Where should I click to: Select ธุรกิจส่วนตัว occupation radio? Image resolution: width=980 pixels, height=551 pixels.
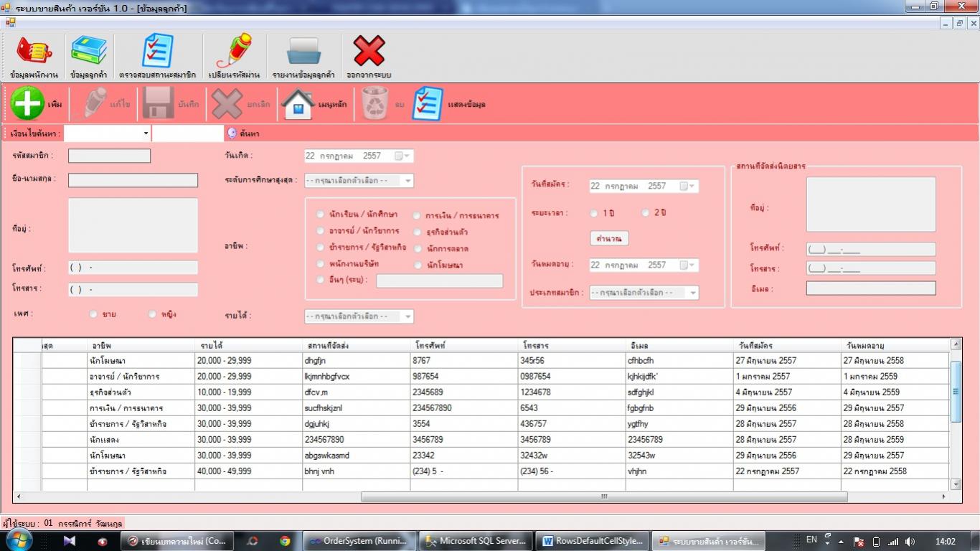coord(417,232)
